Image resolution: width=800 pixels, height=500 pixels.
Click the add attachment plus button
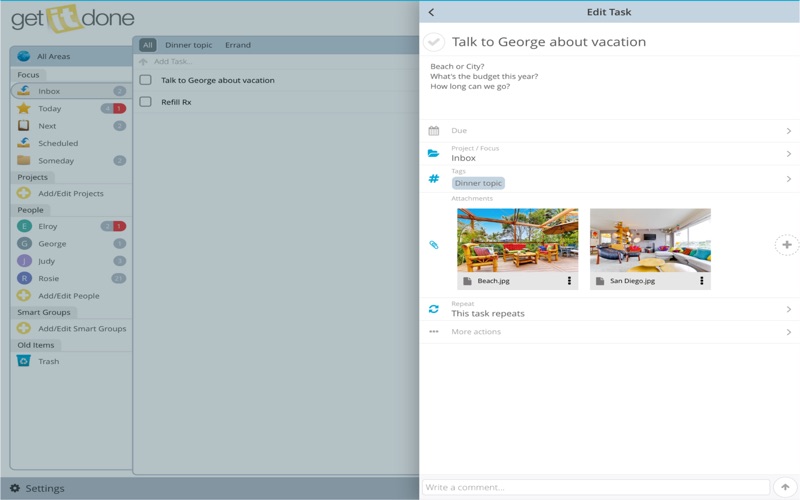click(787, 245)
